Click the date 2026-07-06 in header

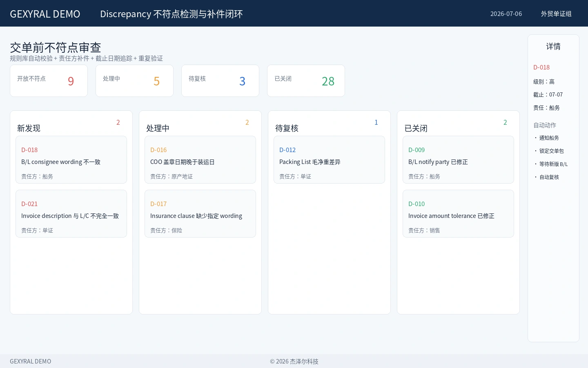tap(506, 14)
